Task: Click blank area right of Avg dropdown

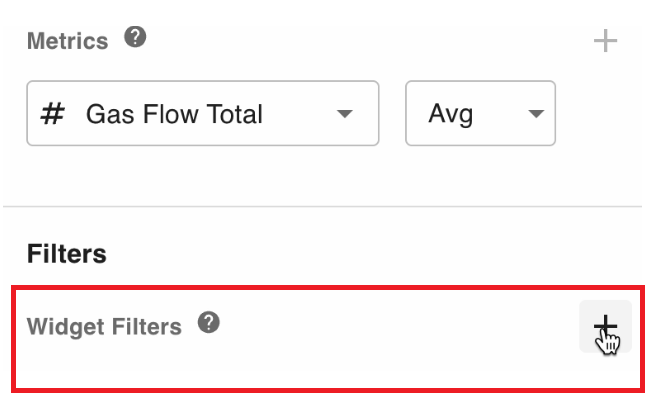Action: 600,114
